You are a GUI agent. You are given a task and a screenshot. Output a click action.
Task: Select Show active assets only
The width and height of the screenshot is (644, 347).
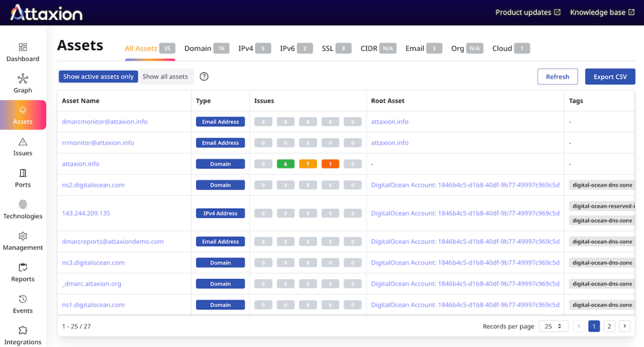tap(98, 77)
